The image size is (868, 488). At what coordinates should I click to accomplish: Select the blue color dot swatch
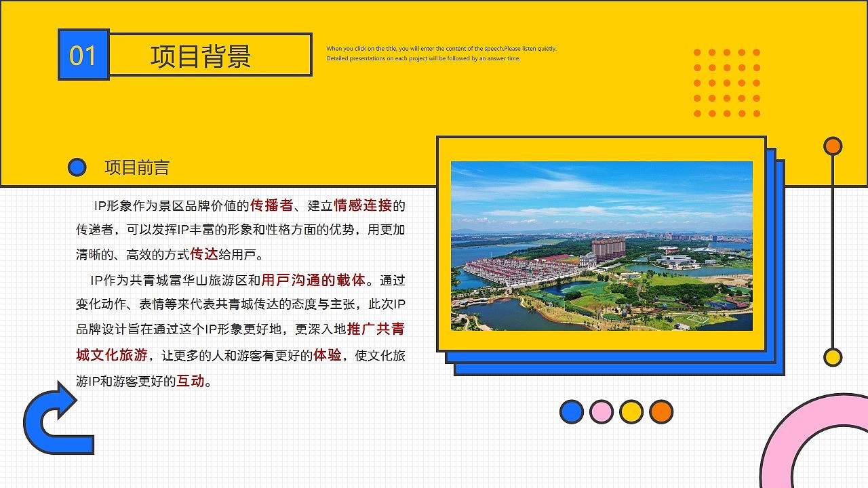pyautogui.click(x=573, y=410)
